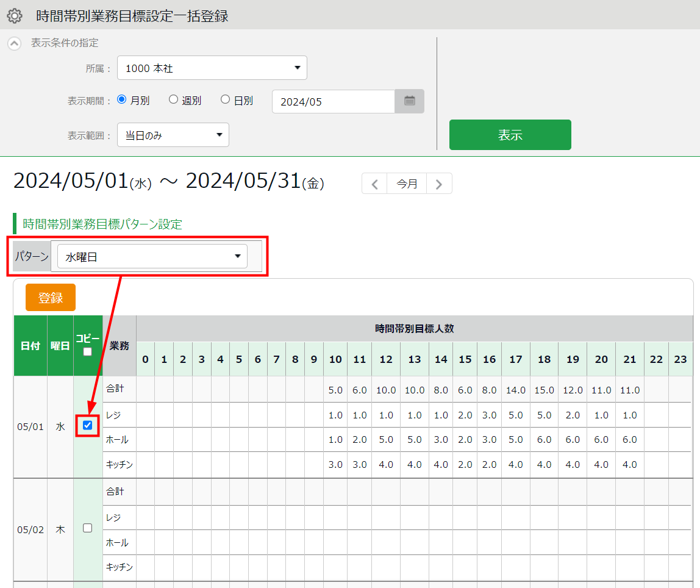
Task: Go to the previous month arrow
Action: click(x=375, y=184)
